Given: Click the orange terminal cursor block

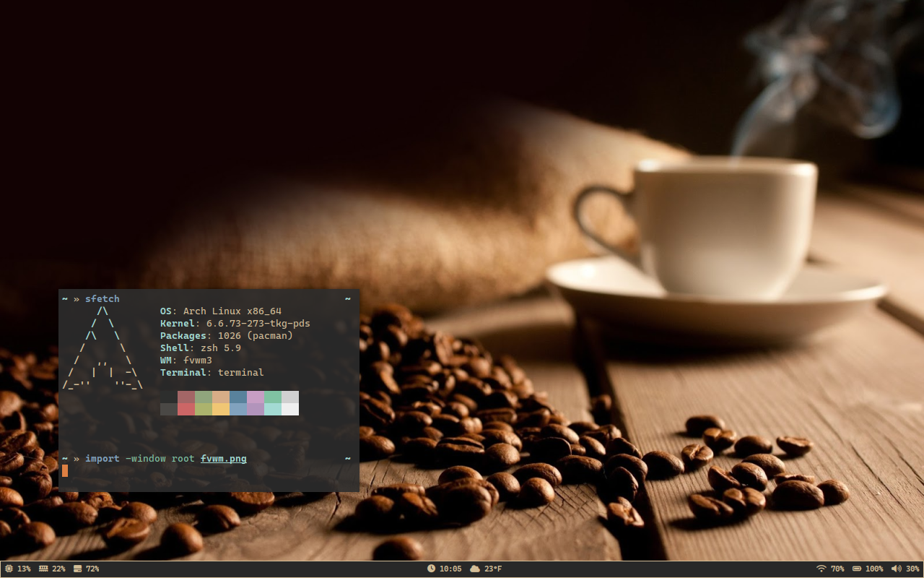Looking at the screenshot, I should [x=65, y=471].
